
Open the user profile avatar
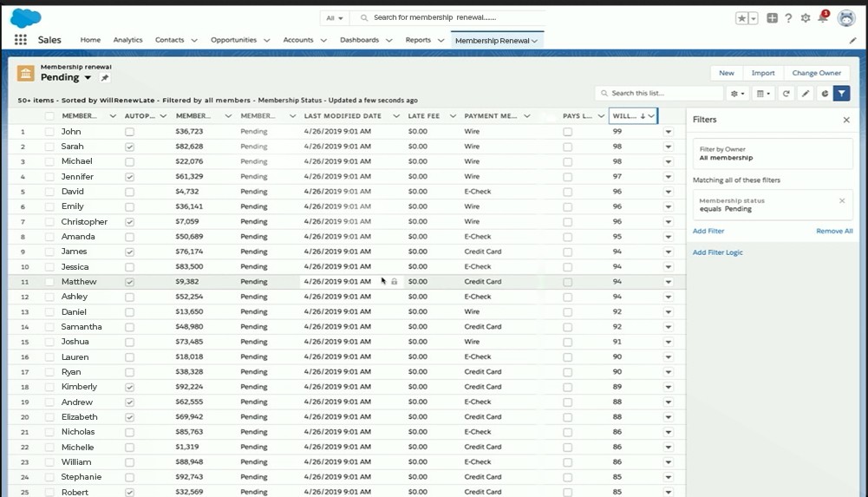pyautogui.click(x=845, y=18)
